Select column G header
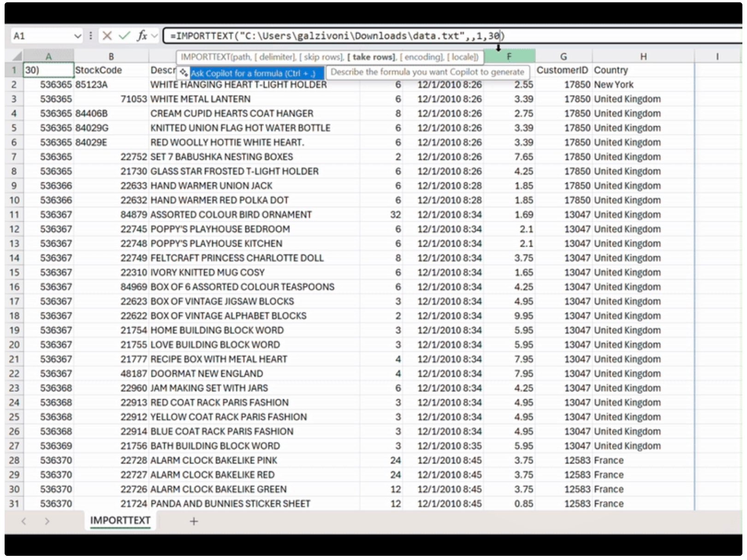Image resolution: width=747 pixels, height=560 pixels. (563, 56)
